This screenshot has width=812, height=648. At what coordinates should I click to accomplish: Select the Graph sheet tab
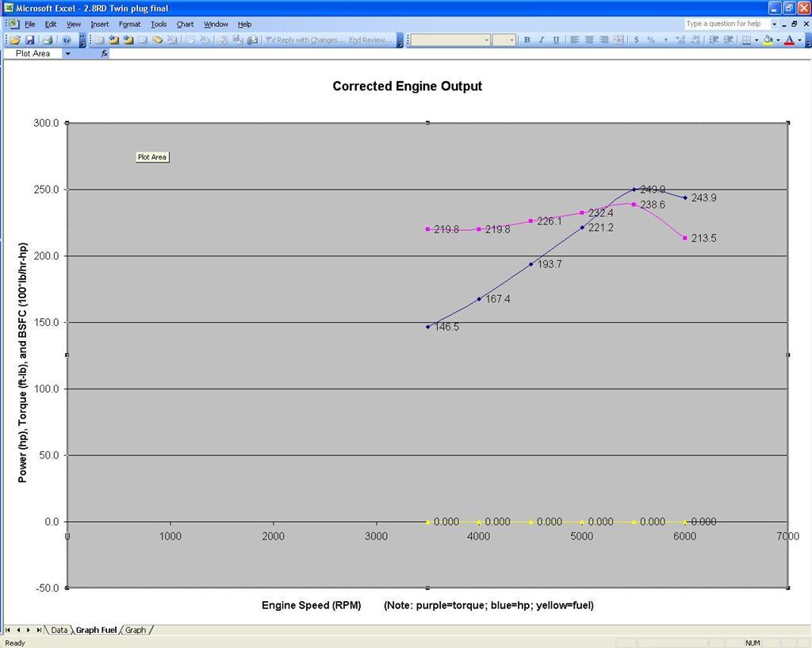point(136,630)
